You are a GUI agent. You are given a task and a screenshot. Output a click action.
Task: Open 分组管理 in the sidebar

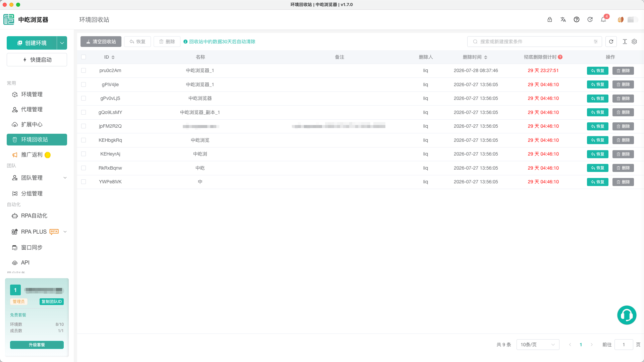[37, 193]
